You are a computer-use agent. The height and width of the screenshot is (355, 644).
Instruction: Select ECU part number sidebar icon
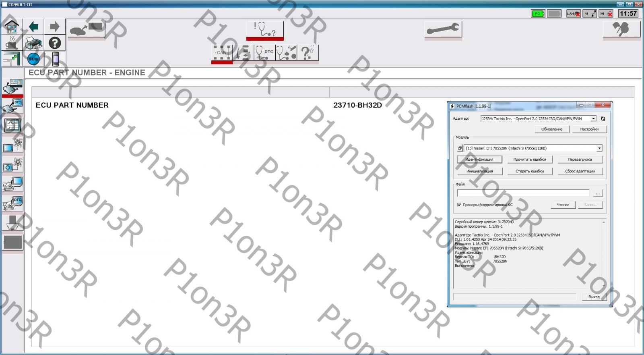[12, 87]
